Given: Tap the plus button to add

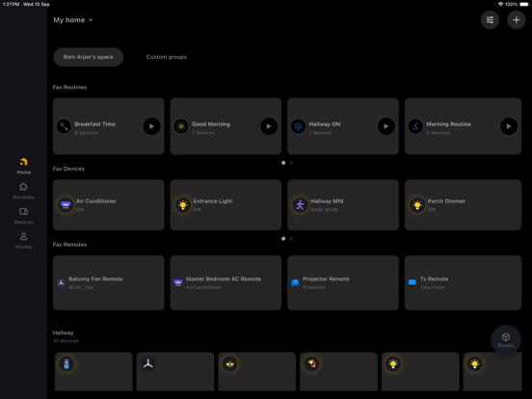Looking at the screenshot, I should point(516,20).
